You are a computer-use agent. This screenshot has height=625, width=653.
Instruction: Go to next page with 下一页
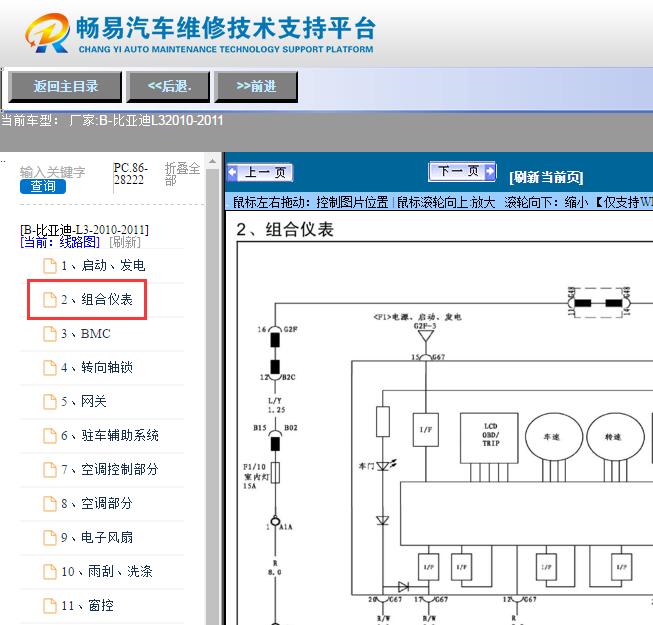coord(462,171)
